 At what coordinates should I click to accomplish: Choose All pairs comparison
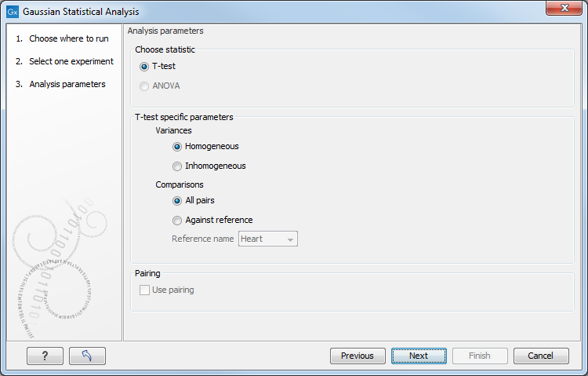tap(178, 201)
